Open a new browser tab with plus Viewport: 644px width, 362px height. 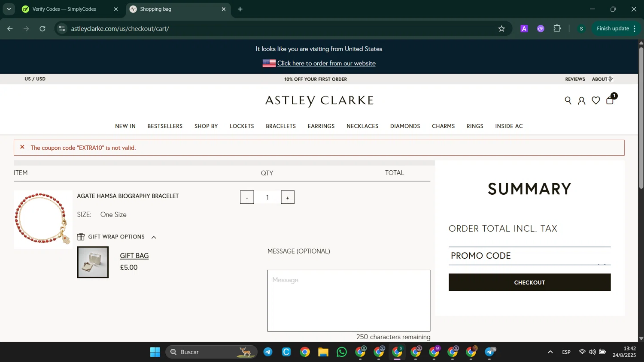pyautogui.click(x=240, y=9)
